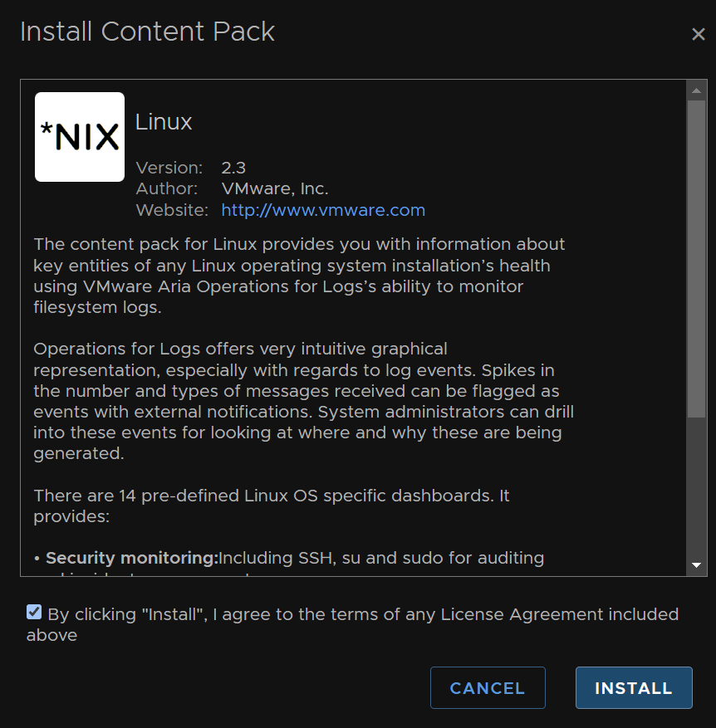Viewport: 716px width, 728px height.
Task: Uncheck the License Agreement checkbox
Action: coord(34,612)
